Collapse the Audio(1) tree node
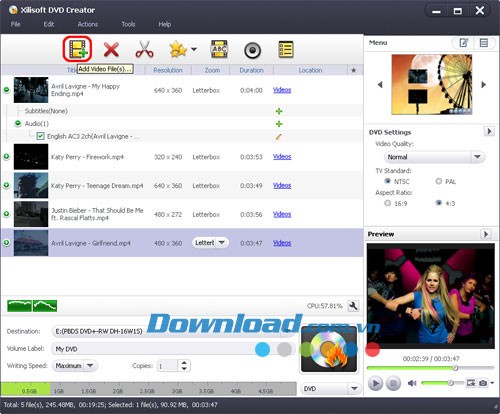This screenshot has height=414, width=500. [x=18, y=124]
